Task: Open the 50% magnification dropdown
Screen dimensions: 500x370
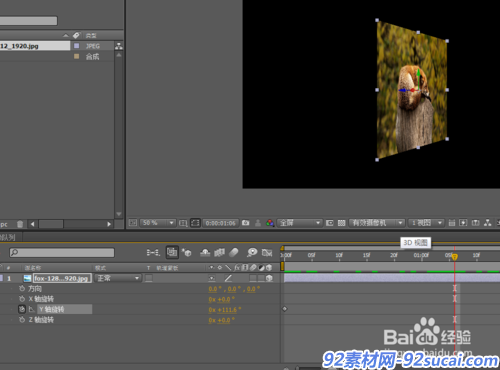Action: 158,223
